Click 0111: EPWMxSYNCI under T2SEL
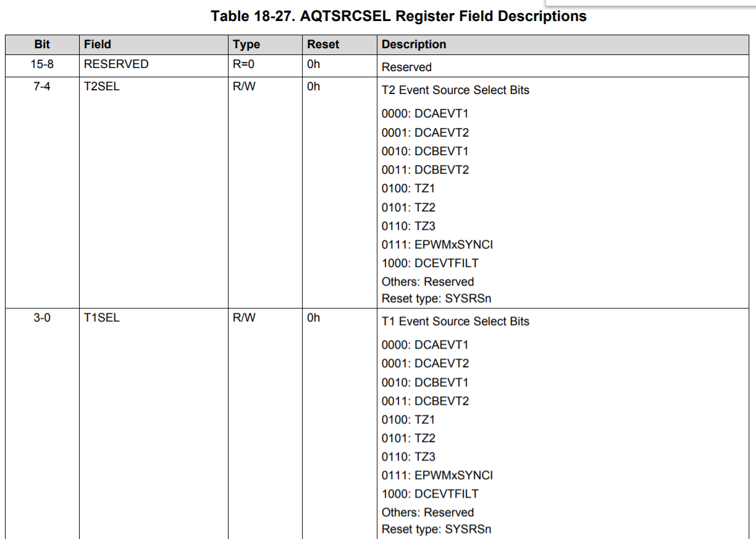This screenshot has height=539, width=756. click(437, 245)
